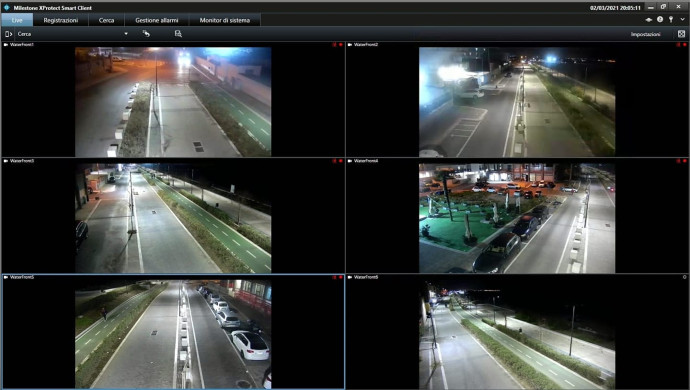The image size is (690, 390).
Task: Click the Impostazioni button
Action: click(x=646, y=34)
